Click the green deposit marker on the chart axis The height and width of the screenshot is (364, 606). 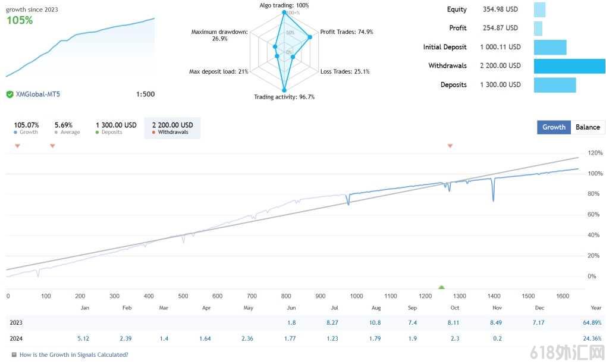pyautogui.click(x=441, y=287)
